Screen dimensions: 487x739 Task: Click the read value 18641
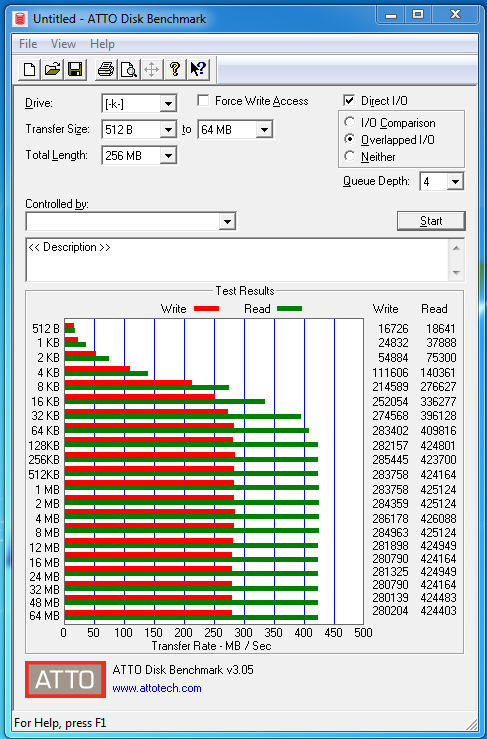[x=441, y=328]
